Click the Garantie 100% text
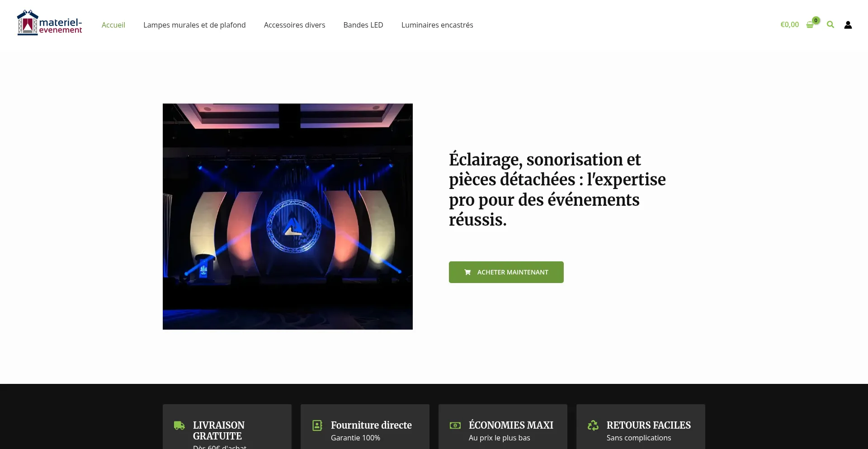This screenshot has height=449, width=868. [355, 438]
